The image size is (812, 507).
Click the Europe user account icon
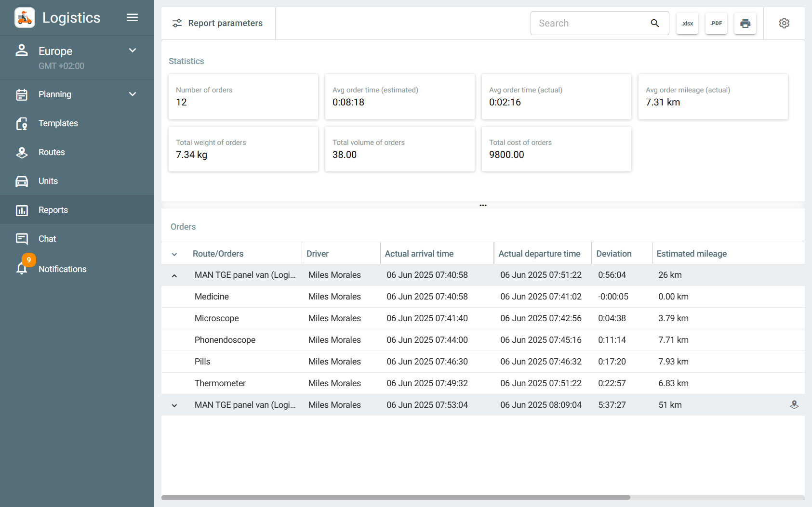[x=22, y=50]
